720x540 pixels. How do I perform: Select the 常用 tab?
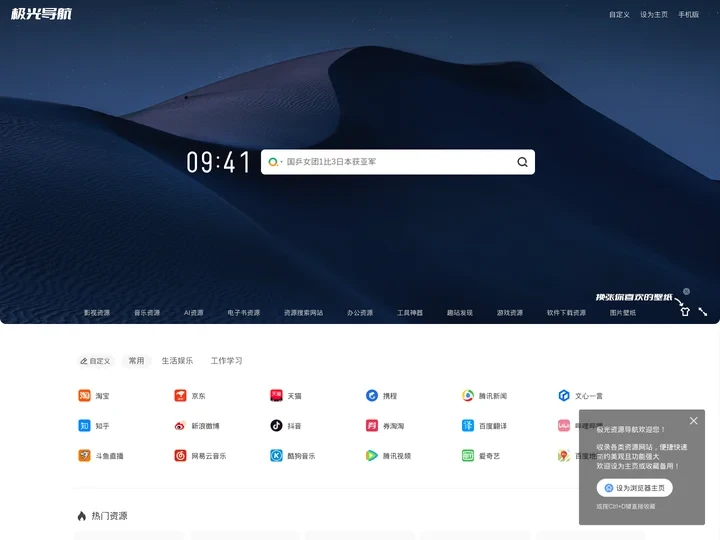136,361
